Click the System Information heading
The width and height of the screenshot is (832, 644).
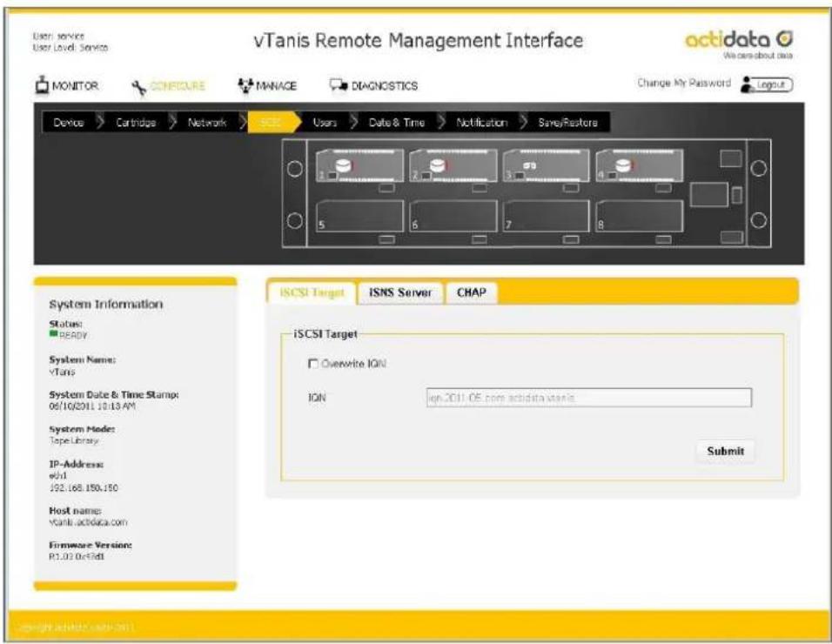[x=106, y=304]
